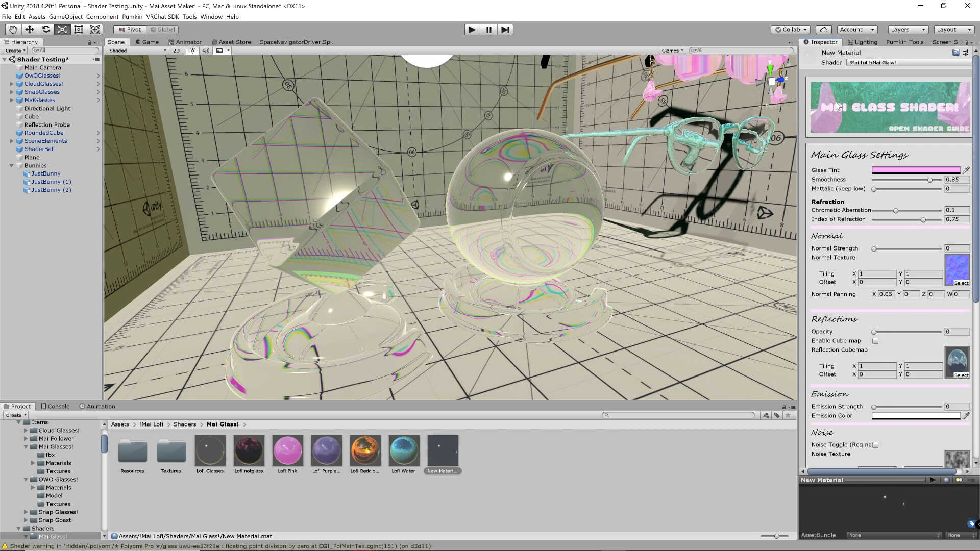Click the Step frame button
The image size is (980, 551).
(x=505, y=30)
